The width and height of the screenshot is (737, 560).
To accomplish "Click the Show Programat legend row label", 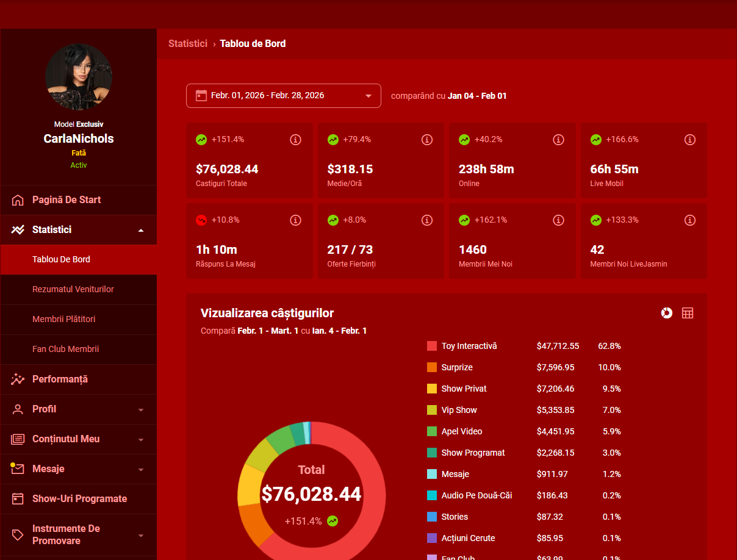I will coord(473,453).
